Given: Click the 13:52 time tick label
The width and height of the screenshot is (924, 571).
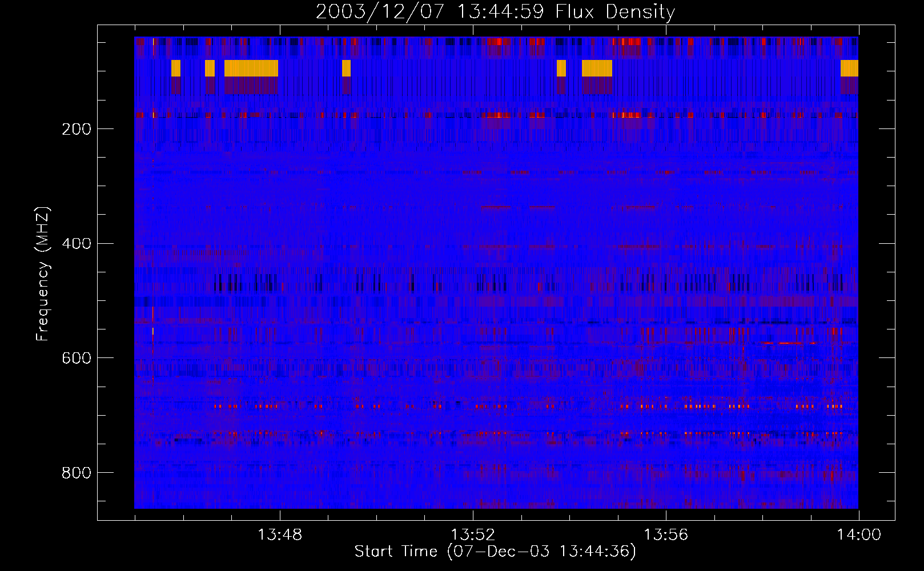Looking at the screenshot, I should (x=473, y=535).
